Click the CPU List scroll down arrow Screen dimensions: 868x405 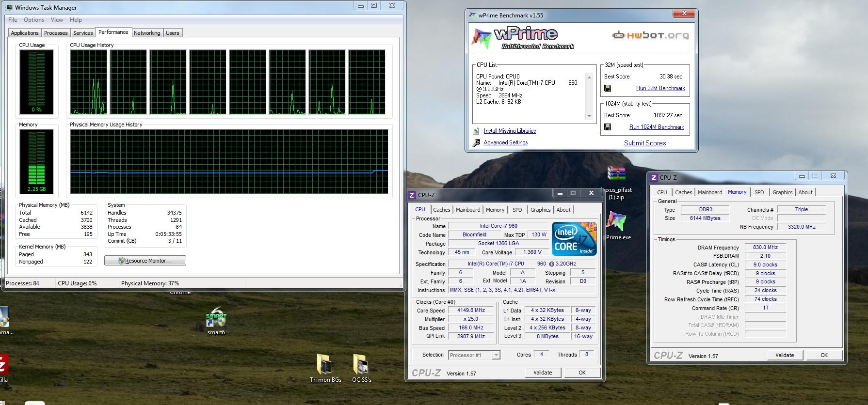click(589, 116)
